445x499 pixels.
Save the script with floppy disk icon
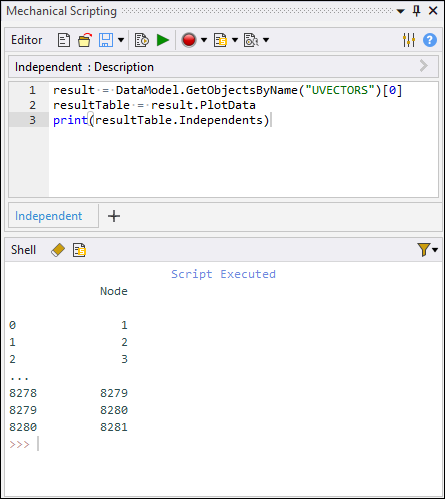pos(106,40)
